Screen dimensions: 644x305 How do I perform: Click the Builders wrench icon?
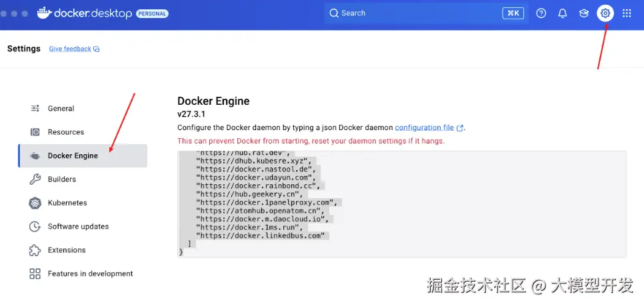(35, 180)
